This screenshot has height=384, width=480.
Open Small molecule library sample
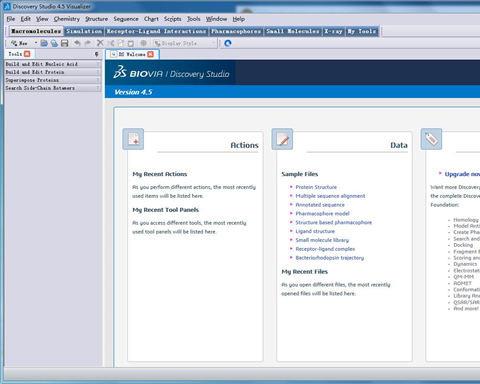pos(322,240)
